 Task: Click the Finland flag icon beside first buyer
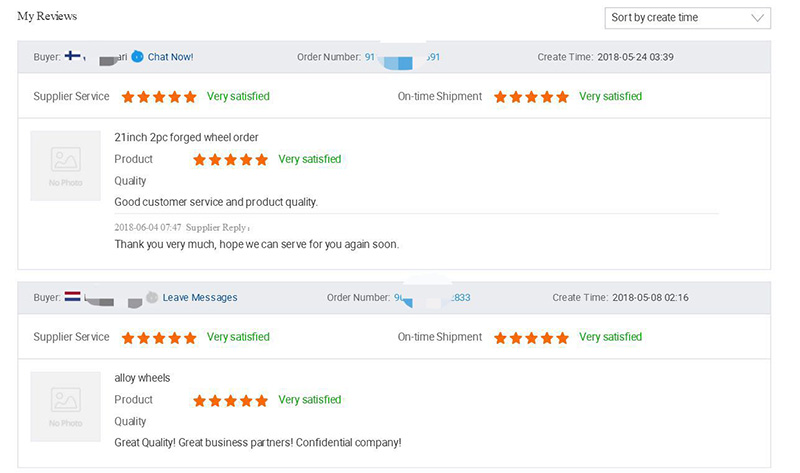[x=72, y=56]
